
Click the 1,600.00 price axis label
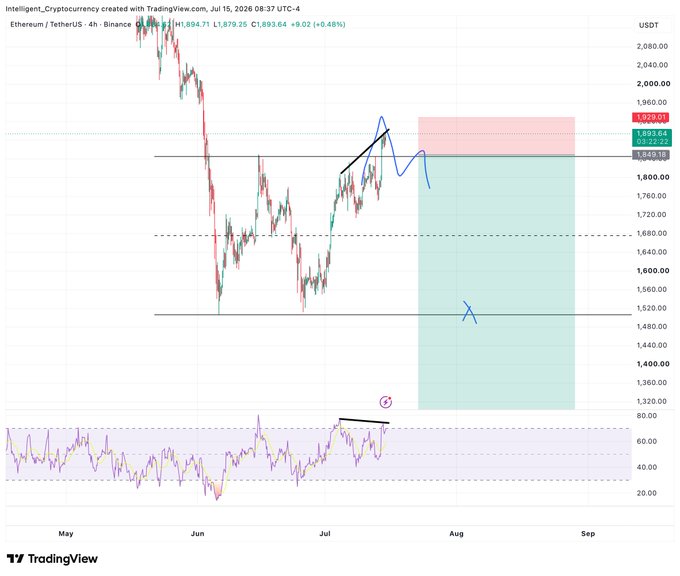pos(653,271)
